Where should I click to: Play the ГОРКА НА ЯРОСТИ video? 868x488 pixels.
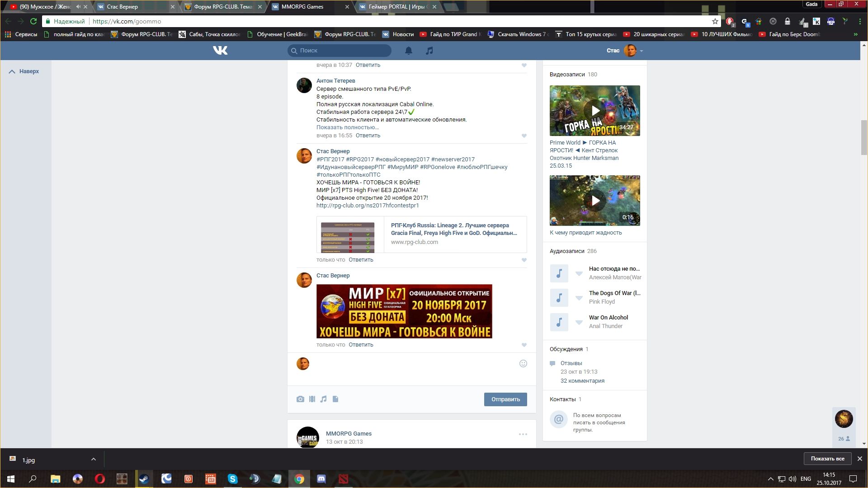[x=595, y=111]
